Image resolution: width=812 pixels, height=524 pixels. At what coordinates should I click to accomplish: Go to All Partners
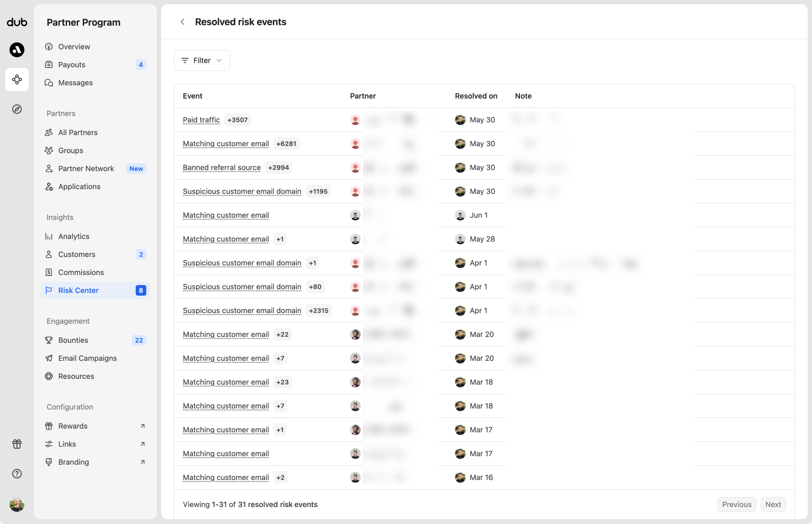(95, 132)
